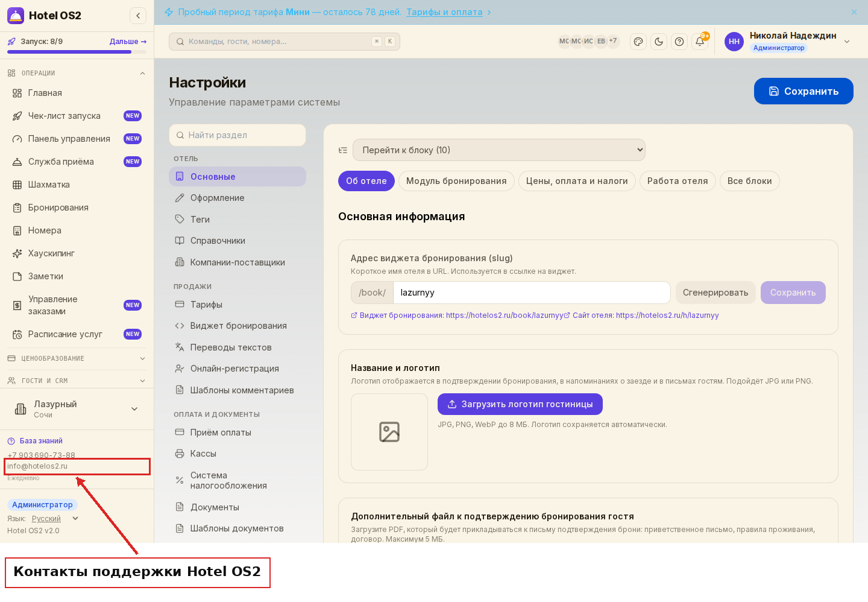Open Виджет бронирования settings

(x=237, y=326)
